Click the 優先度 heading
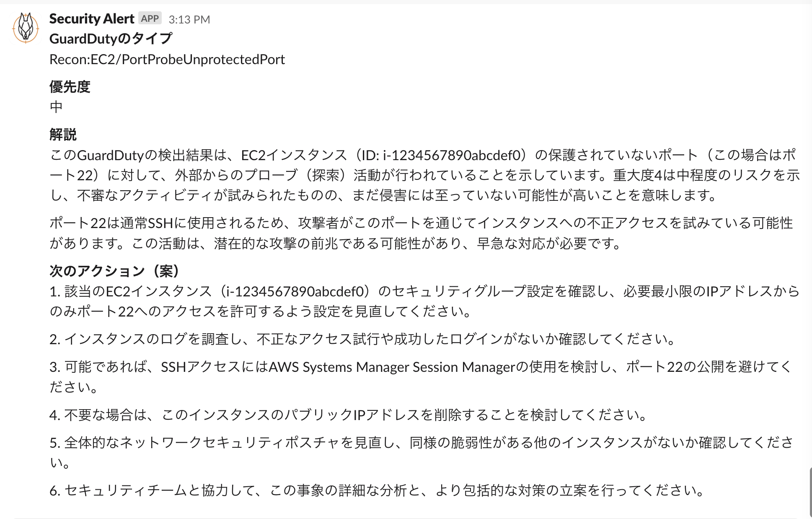Screen dimensions: 812x519 coord(70,87)
